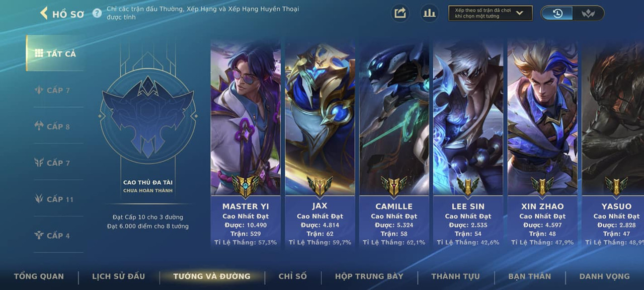Select the Master Yi mastery badge icon
The image size is (644, 290).
pos(245,186)
